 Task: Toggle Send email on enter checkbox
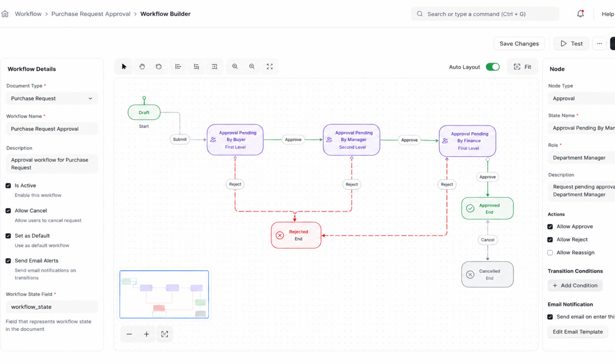click(x=550, y=317)
